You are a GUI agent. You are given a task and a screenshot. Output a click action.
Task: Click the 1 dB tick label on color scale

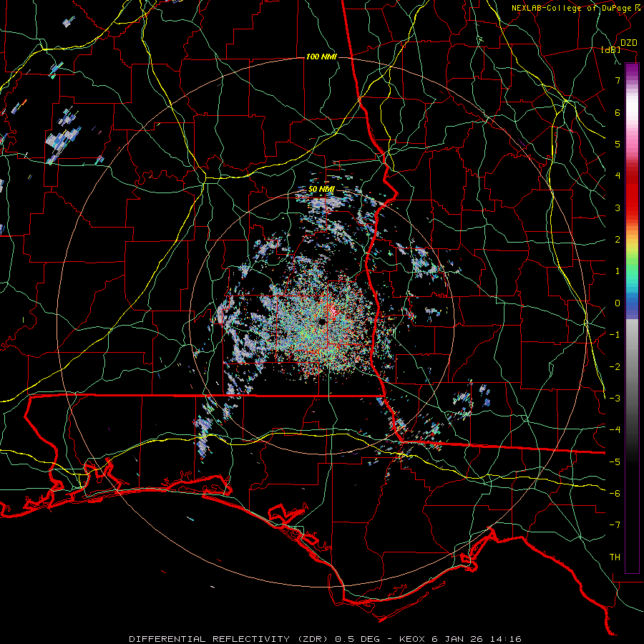(618, 271)
